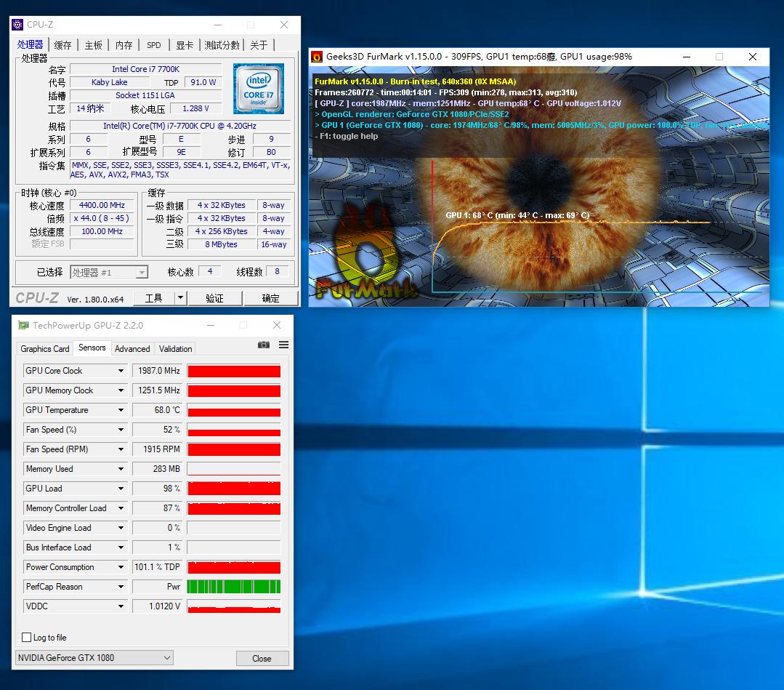Expand PerfCap Reason sensor dropdown
Screen dimensions: 784x690
(121, 587)
